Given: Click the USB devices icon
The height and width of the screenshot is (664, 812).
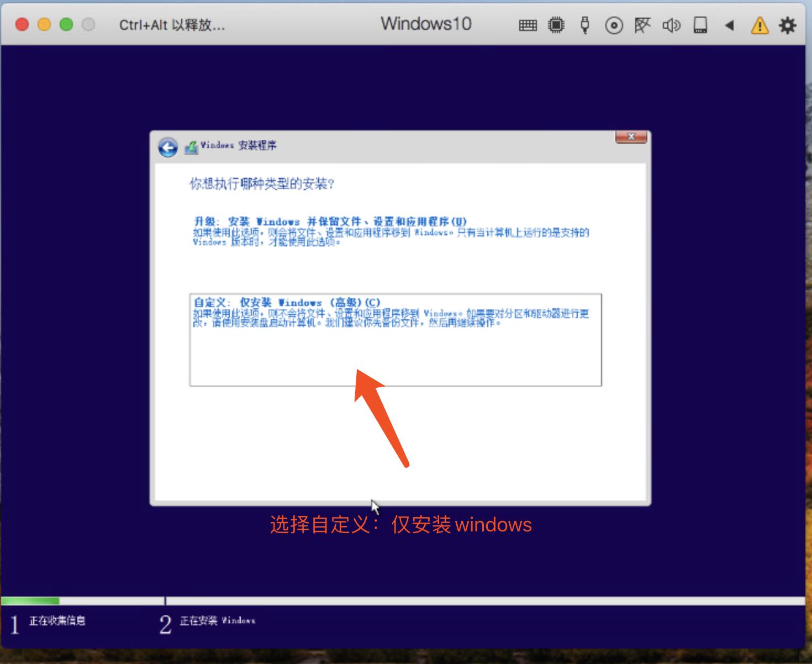Looking at the screenshot, I should (585, 25).
